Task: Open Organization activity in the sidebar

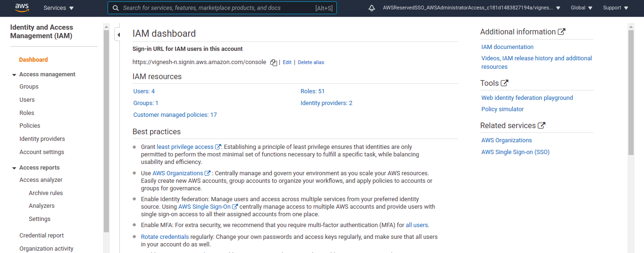Action: 46,249
